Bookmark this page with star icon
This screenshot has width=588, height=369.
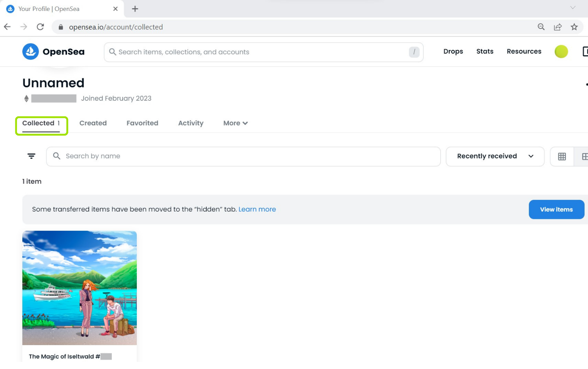[x=574, y=27]
